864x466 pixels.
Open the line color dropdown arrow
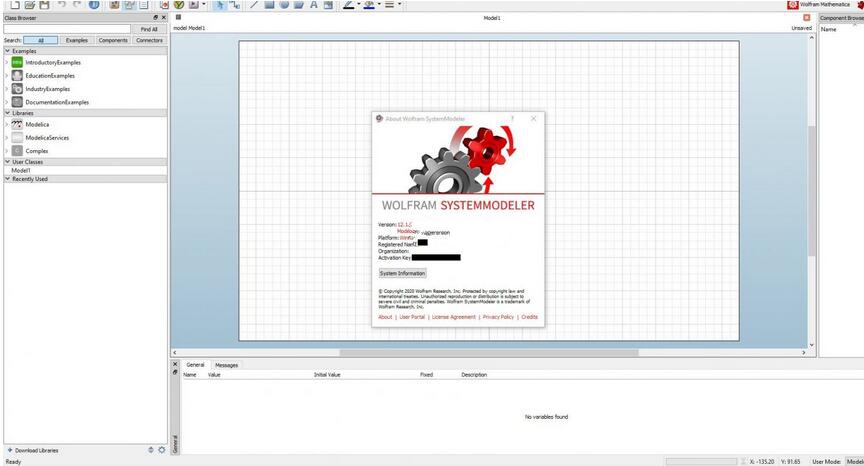tap(358, 4)
